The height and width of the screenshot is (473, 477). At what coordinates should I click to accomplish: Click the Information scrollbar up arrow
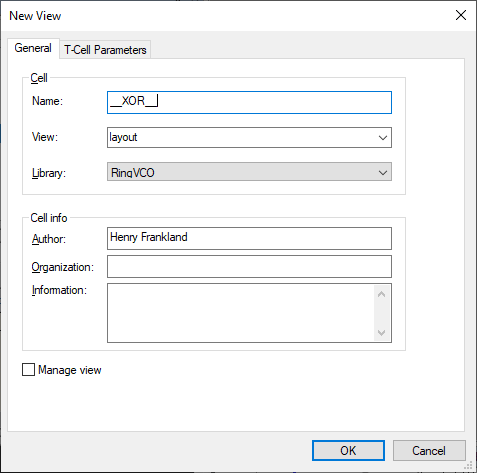[x=382, y=294]
